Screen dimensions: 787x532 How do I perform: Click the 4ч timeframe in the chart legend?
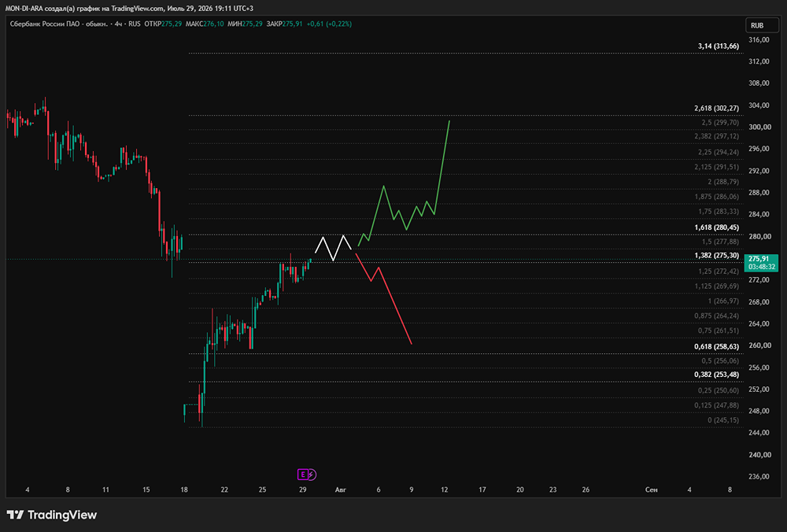(x=119, y=24)
